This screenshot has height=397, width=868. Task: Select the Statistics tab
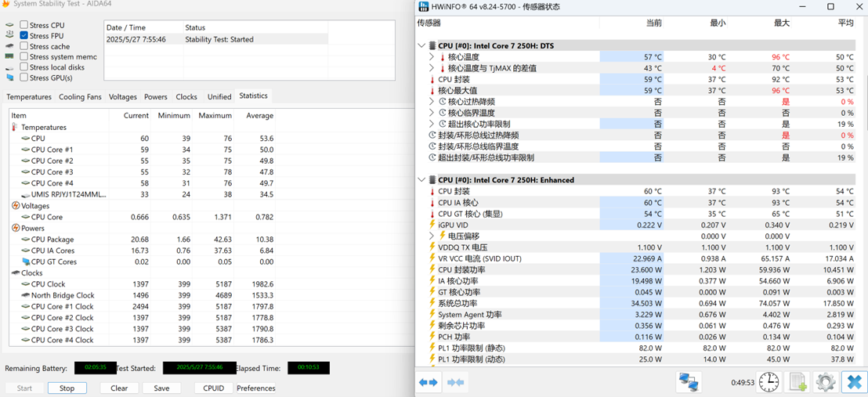pyautogui.click(x=254, y=96)
